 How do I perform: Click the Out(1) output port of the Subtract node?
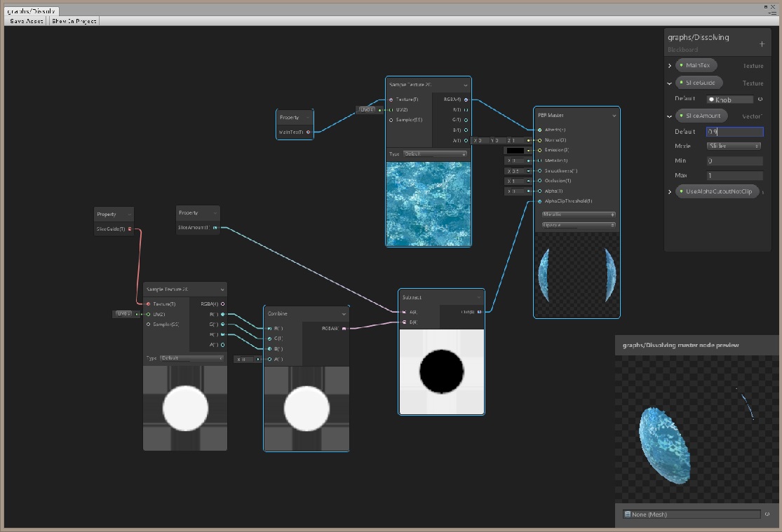[478, 313]
